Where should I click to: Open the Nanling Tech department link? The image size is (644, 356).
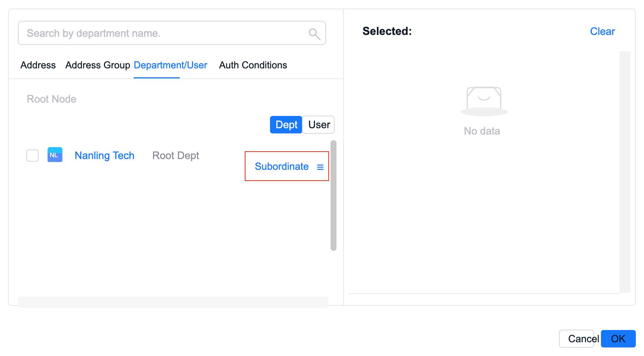[104, 155]
